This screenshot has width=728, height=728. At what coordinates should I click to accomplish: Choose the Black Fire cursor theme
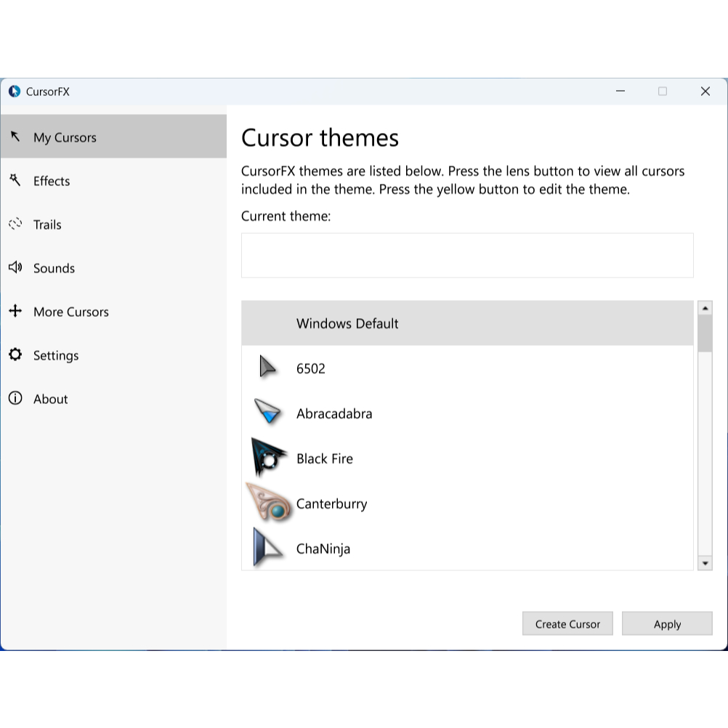click(324, 458)
